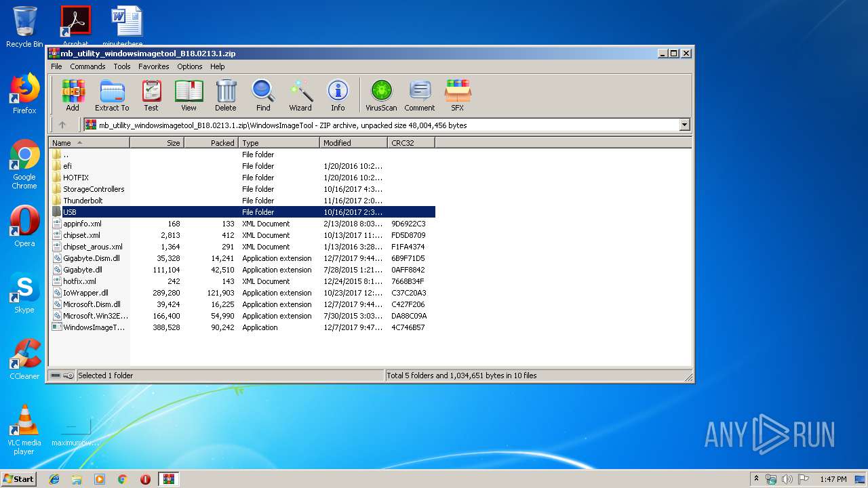Open CCleaner desktop shortcut
The height and width of the screenshot is (488, 868).
pyautogui.click(x=24, y=359)
